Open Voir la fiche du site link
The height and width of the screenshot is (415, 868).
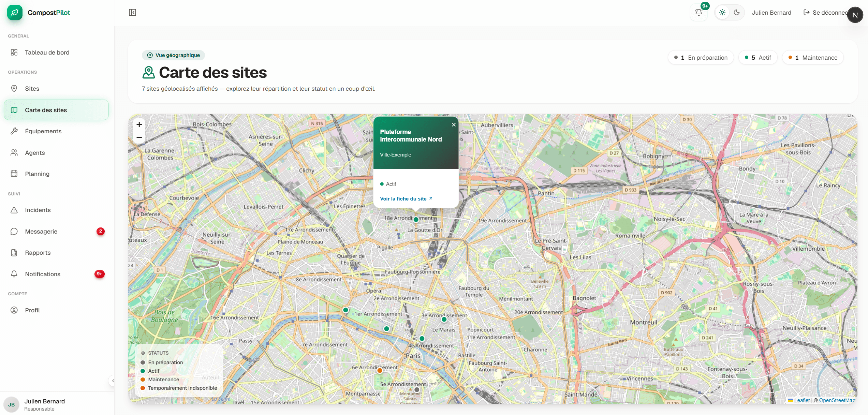coord(406,199)
